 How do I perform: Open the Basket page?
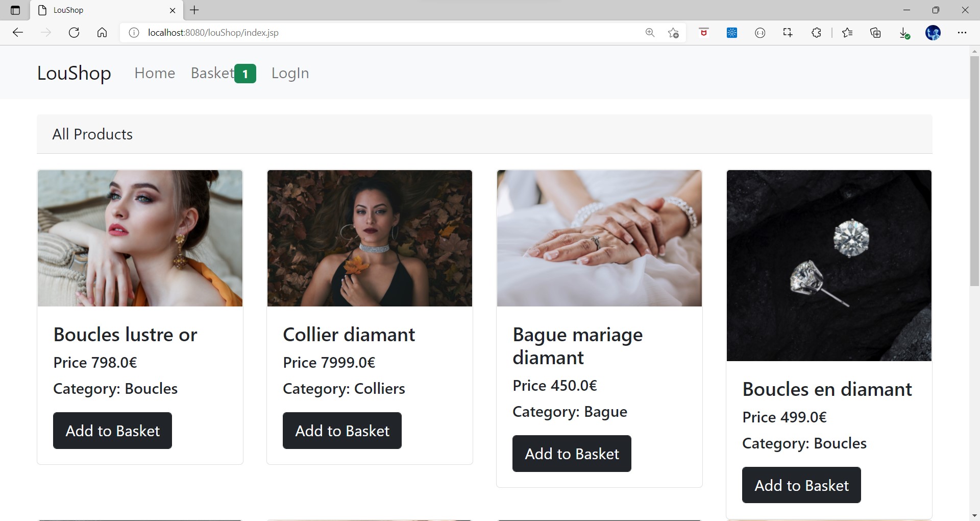211,73
